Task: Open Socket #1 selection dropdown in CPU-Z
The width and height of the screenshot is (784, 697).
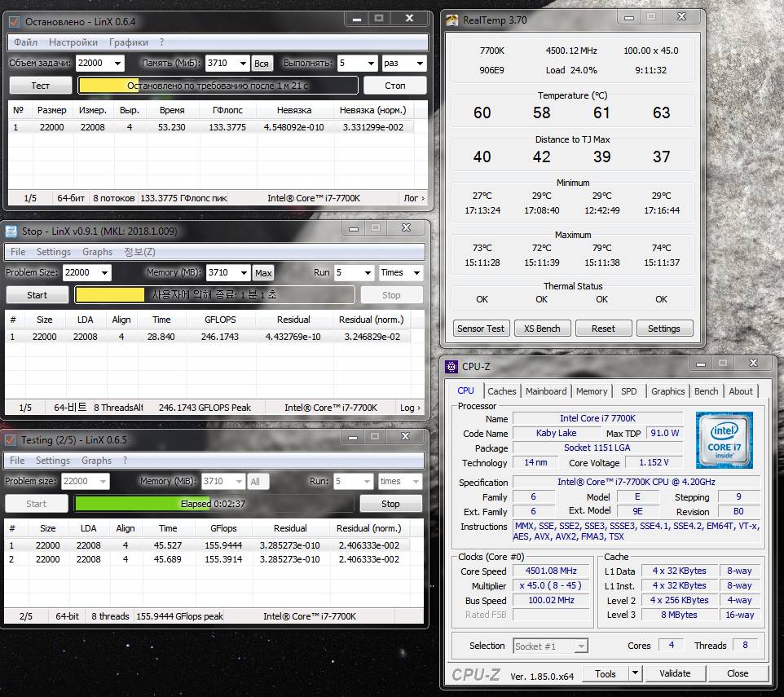Action: 580,646
